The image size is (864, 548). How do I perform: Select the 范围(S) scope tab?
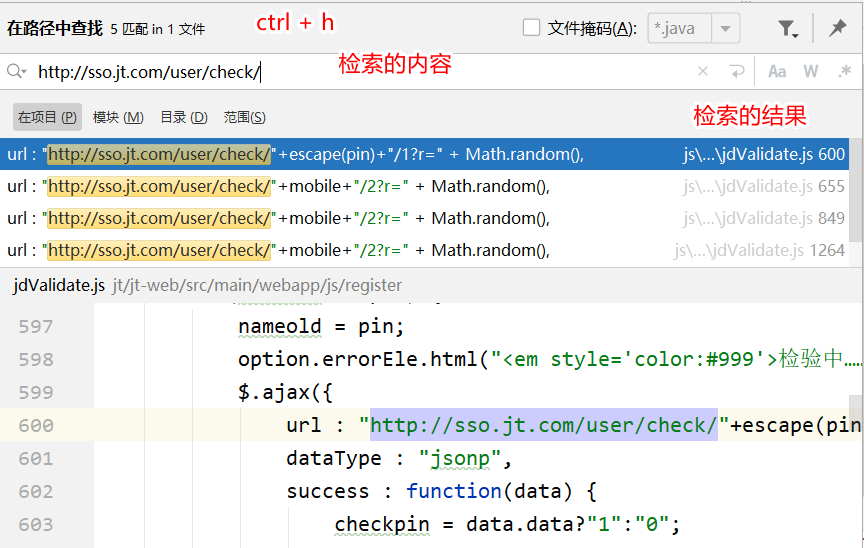245,117
